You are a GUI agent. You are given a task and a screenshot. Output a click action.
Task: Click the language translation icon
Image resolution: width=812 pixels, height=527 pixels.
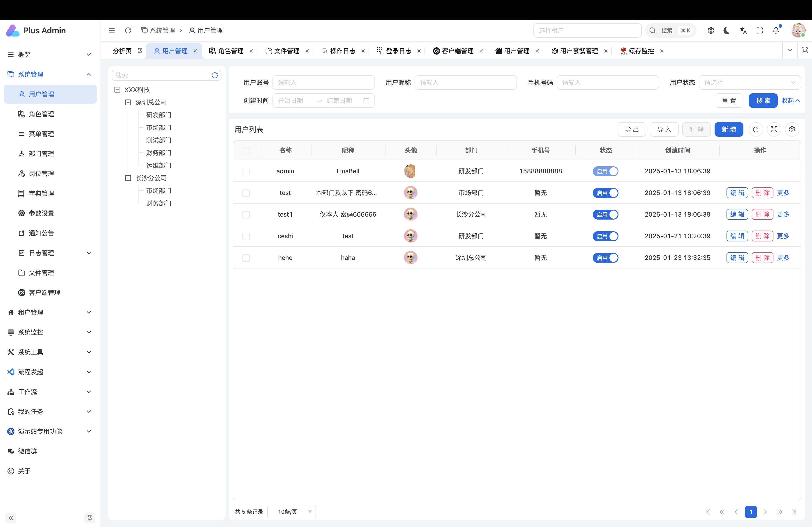[743, 31]
